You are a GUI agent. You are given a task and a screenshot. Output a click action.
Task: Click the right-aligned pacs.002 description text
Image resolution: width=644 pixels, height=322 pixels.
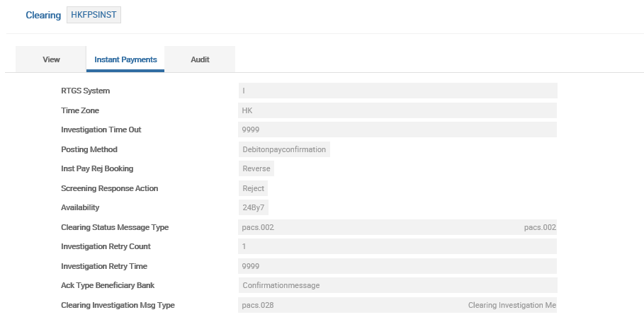coord(539,227)
